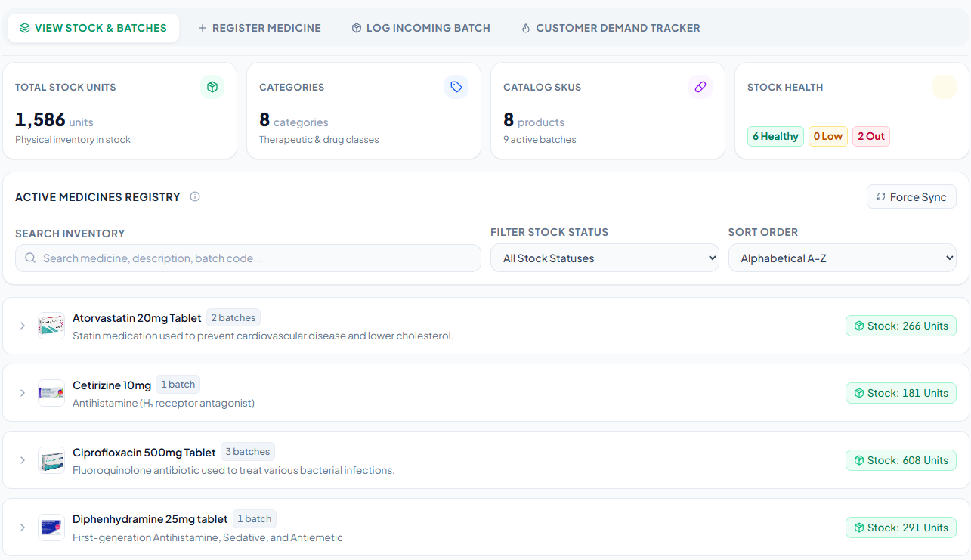Click the Stock: 291 Units badge
Viewport: 971px width, 560px height.
click(x=901, y=528)
